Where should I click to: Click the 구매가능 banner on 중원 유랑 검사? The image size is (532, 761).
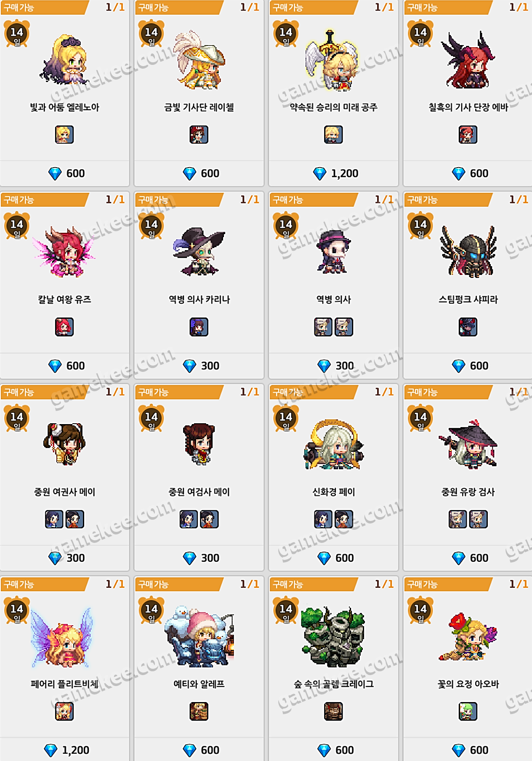pos(448,392)
